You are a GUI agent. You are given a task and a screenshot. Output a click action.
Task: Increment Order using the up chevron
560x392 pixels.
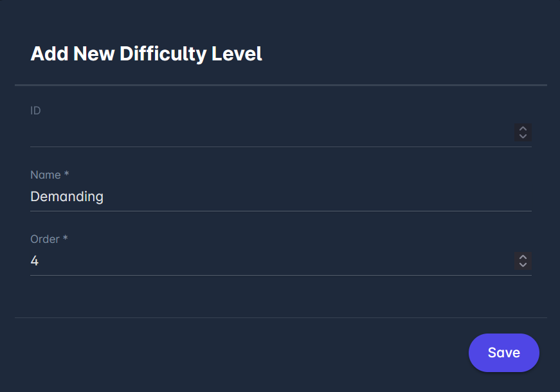(523, 258)
